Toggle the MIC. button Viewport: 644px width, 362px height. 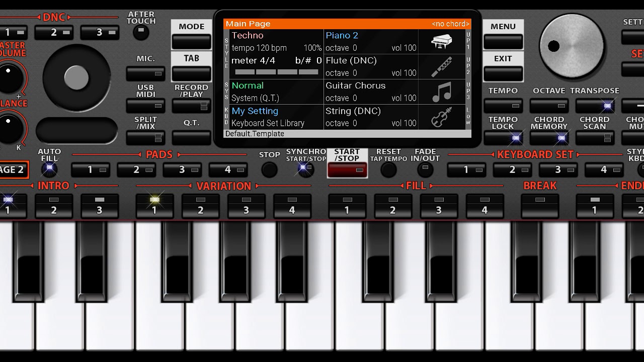click(x=145, y=73)
